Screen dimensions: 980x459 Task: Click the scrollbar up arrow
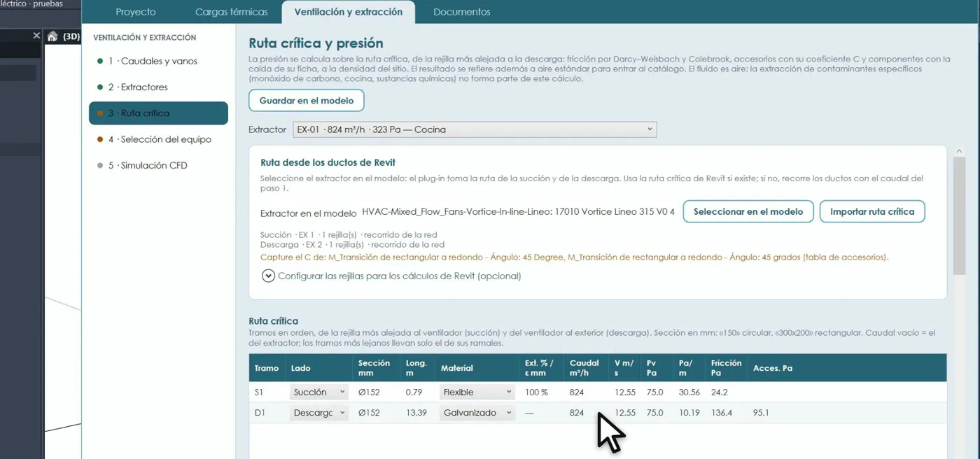pyautogui.click(x=959, y=150)
